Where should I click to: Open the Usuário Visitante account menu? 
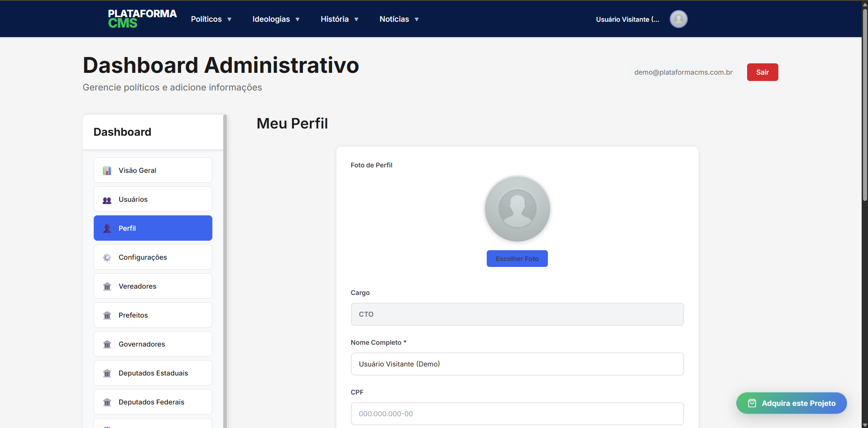[628, 19]
